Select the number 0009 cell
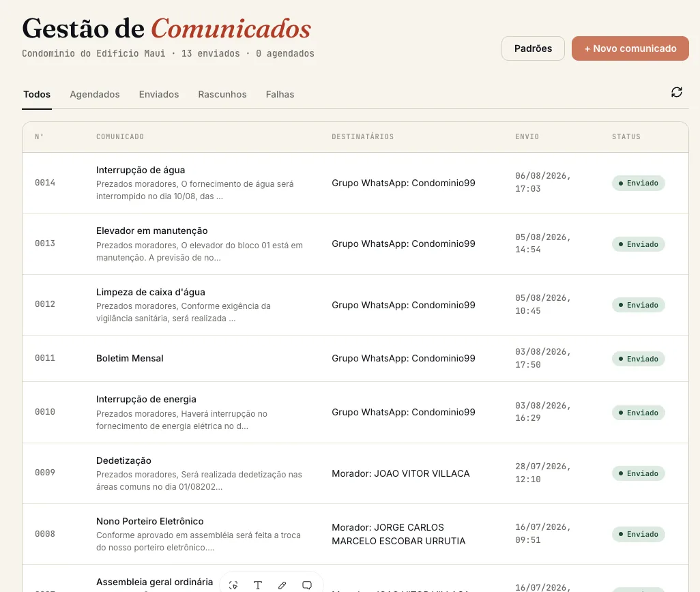700x592 pixels. click(45, 473)
